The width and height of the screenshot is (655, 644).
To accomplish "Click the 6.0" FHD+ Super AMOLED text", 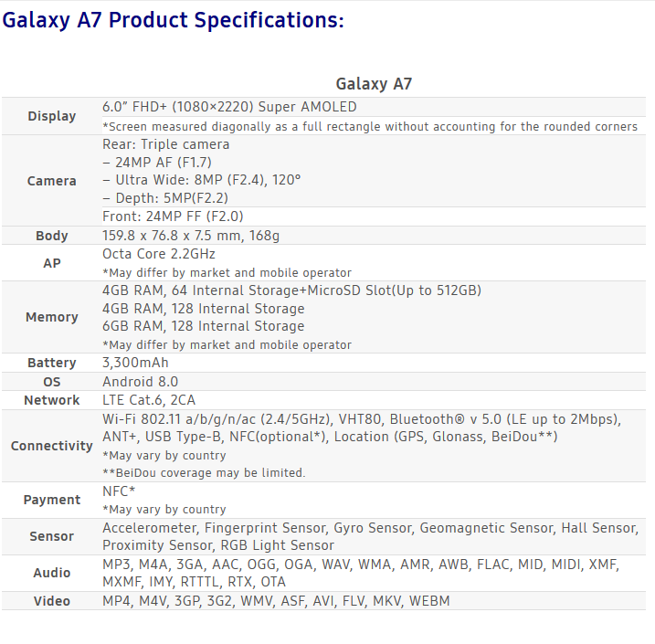I will 229,107.
